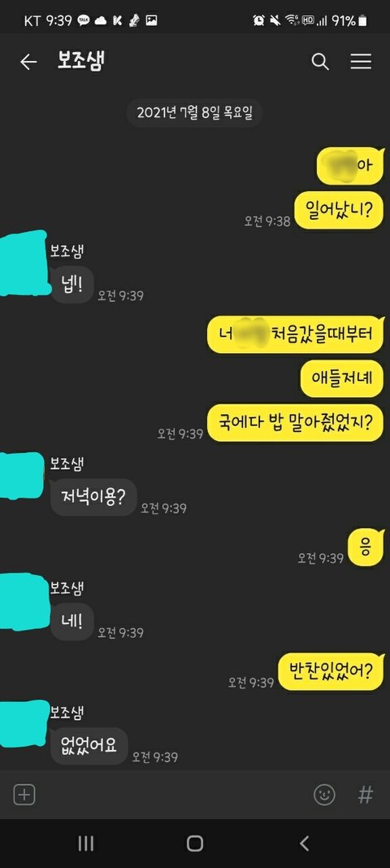Select the 반찬있었어? message bubble
390x868 pixels.
331,672
